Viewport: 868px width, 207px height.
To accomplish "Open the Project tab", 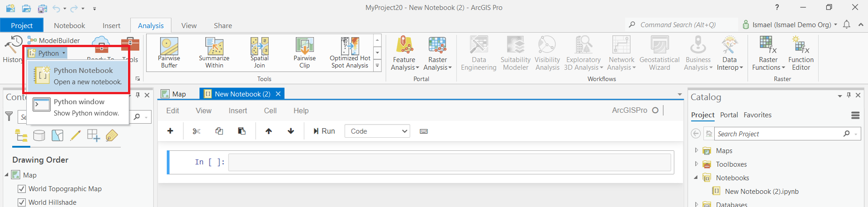I will click(x=22, y=25).
